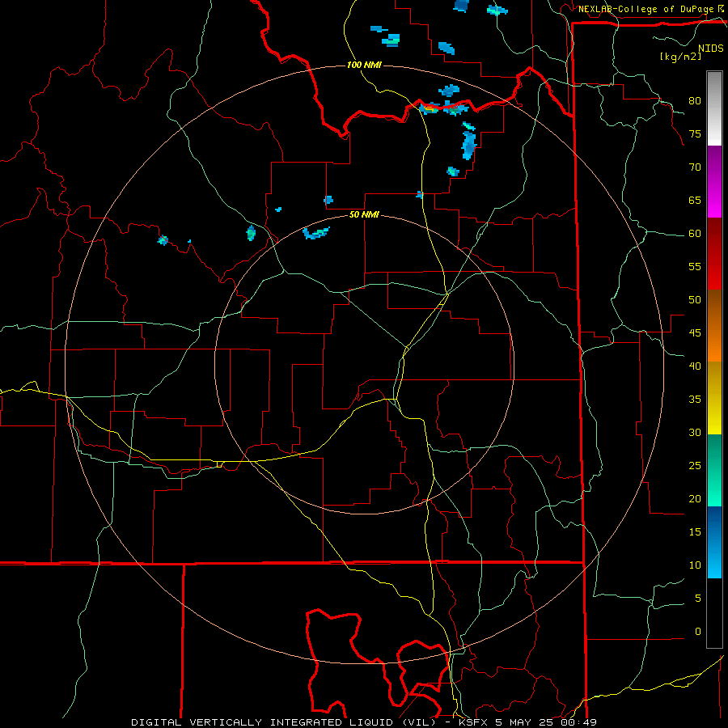
Task: Click the 10 scale value
Action: (695, 565)
